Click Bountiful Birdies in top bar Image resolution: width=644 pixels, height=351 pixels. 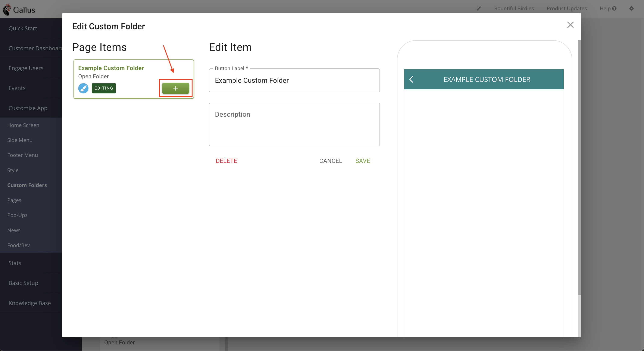(x=514, y=9)
